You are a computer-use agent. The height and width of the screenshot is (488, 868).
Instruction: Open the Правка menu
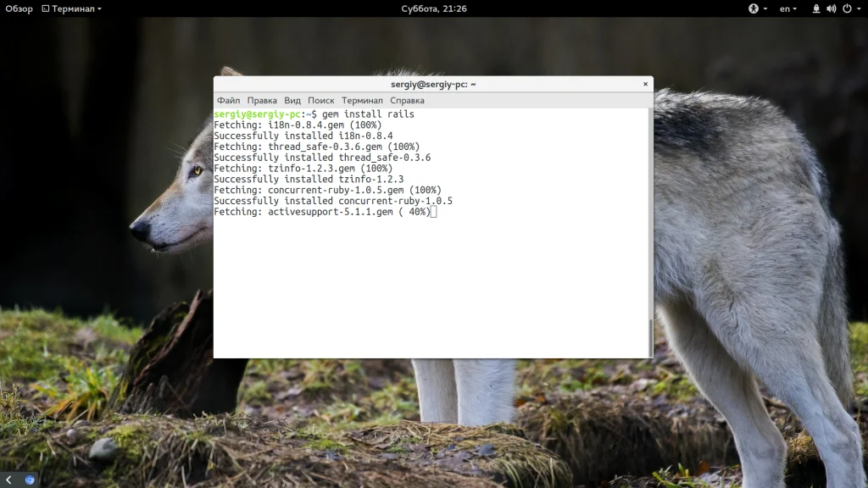coord(262,100)
